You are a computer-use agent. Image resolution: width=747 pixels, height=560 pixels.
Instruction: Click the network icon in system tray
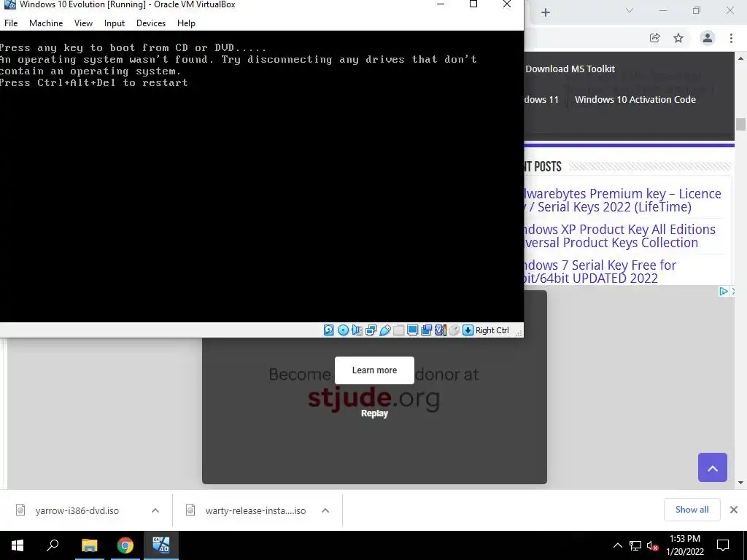[x=635, y=545]
